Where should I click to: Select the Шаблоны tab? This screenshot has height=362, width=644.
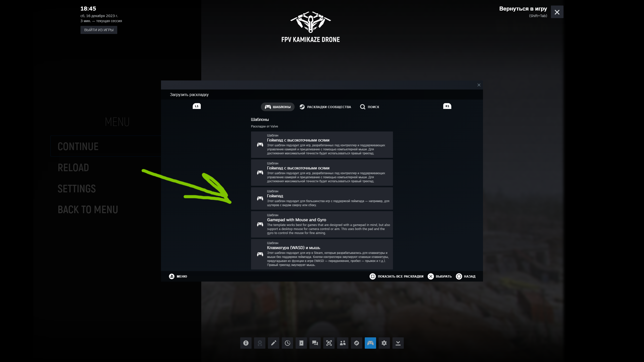click(278, 107)
